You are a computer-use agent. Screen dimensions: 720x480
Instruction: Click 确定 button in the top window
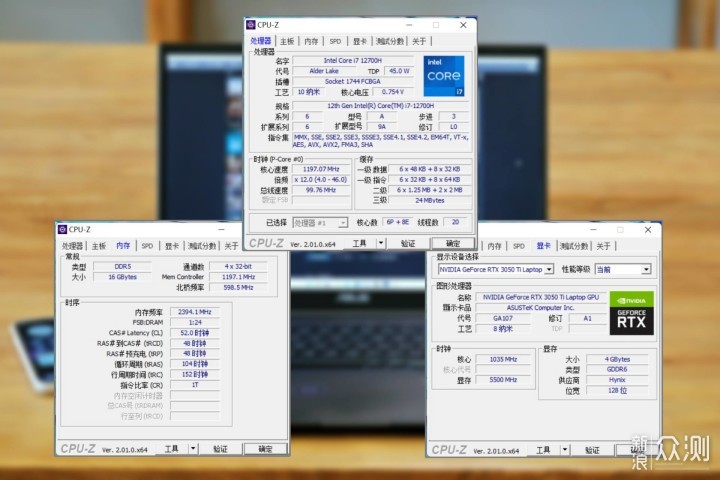tap(453, 243)
